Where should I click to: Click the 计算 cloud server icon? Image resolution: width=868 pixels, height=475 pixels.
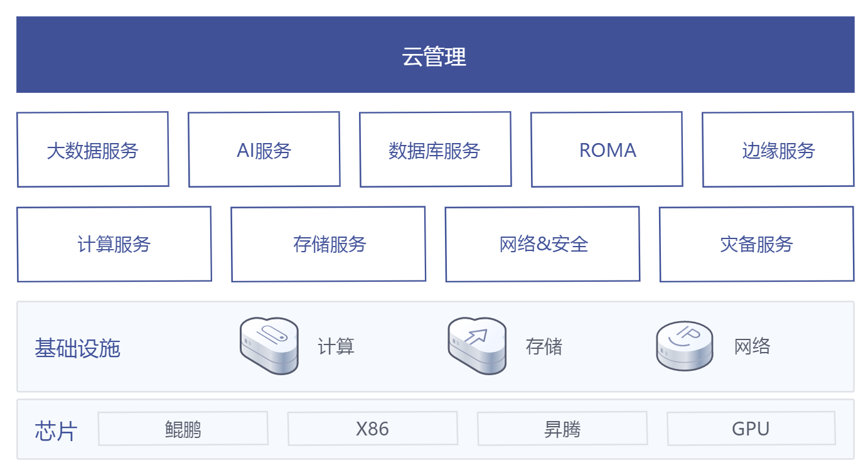pyautogui.click(x=269, y=346)
